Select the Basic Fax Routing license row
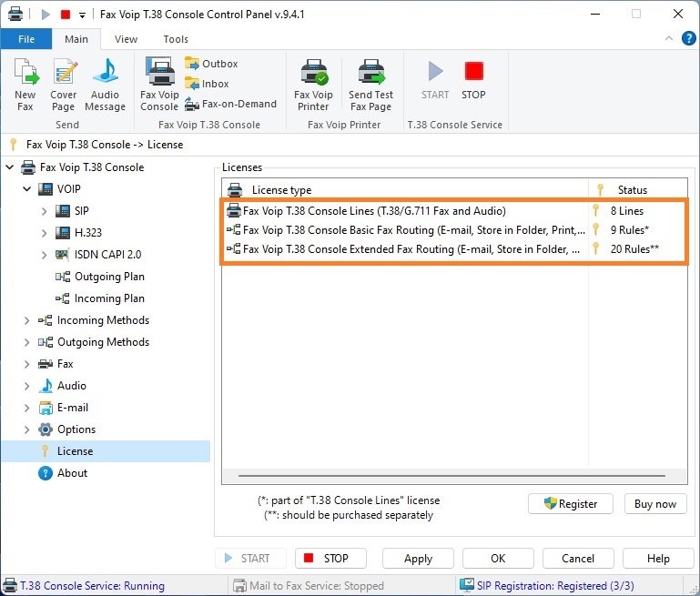 (454, 229)
